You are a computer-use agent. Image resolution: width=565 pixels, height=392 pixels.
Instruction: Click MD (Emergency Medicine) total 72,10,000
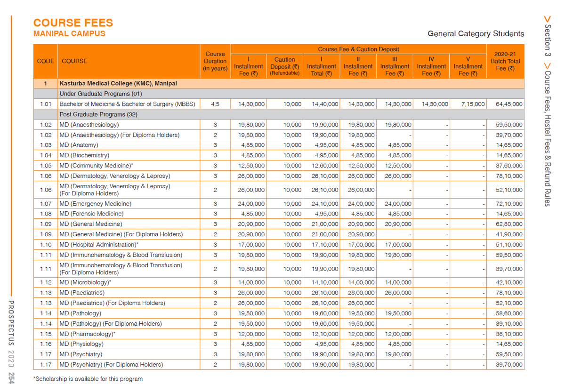509,204
